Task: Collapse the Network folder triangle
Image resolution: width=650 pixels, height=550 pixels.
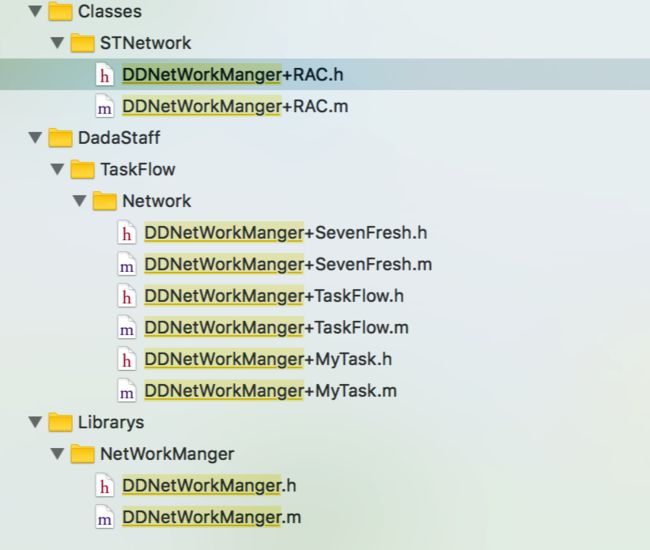Action: click(x=79, y=201)
